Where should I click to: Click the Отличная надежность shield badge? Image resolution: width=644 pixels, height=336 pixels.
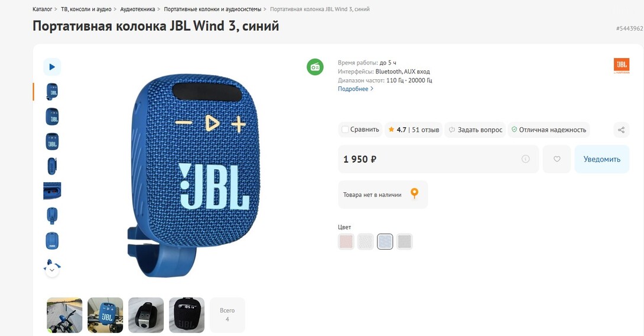(549, 130)
